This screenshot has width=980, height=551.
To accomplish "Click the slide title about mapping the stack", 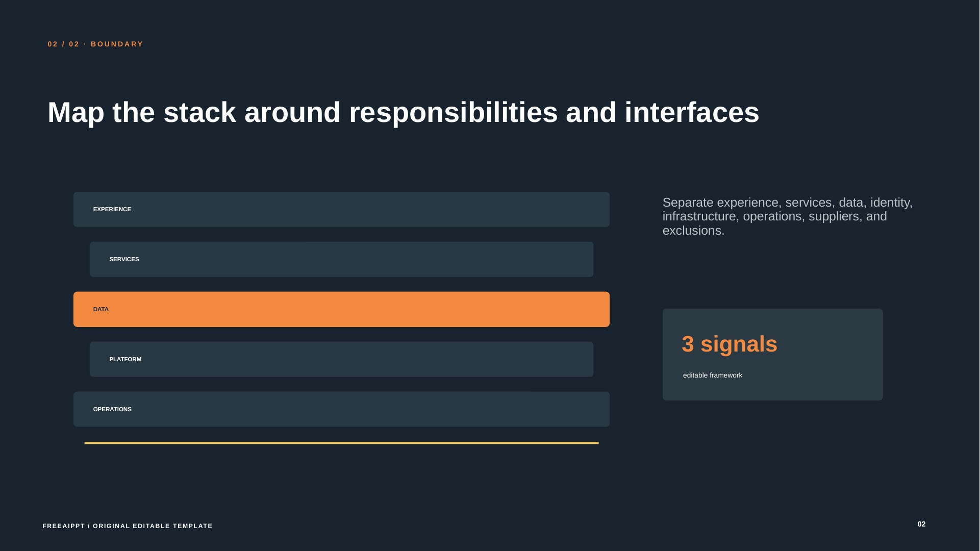I will pos(404,112).
